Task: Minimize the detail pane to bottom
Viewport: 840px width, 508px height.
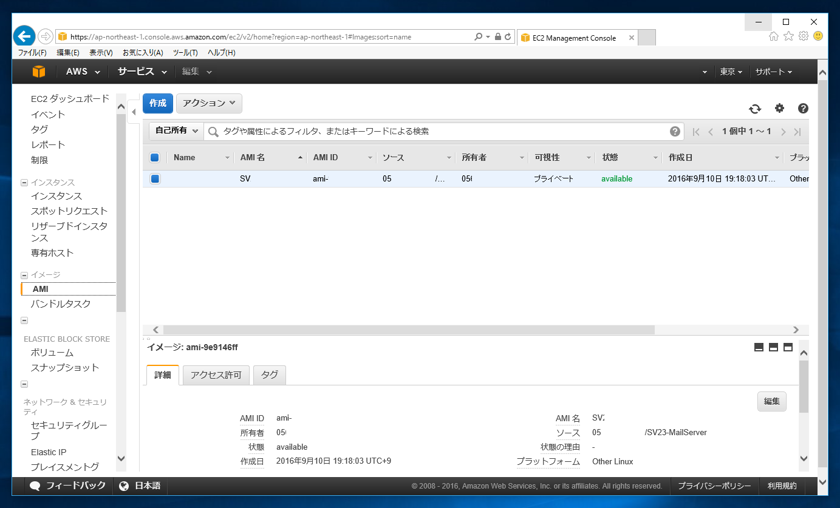Action: [759, 347]
